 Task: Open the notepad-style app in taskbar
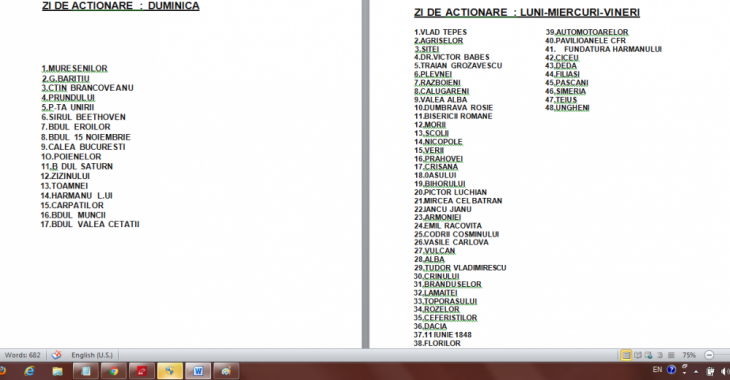coord(86,371)
